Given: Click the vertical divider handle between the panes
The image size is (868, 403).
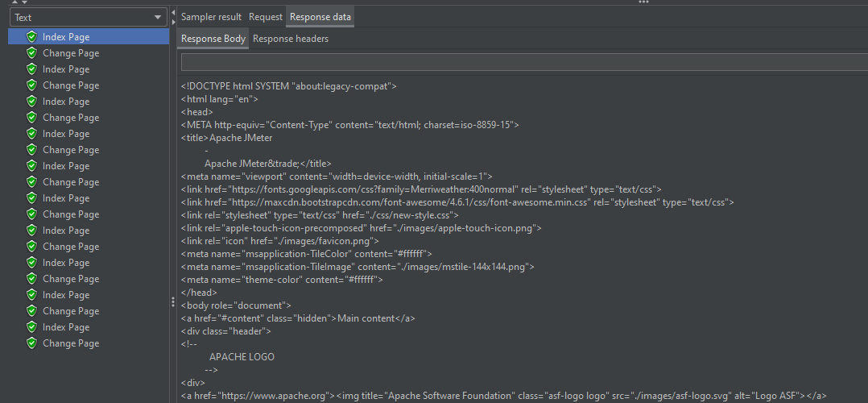Looking at the screenshot, I should coord(173,301).
